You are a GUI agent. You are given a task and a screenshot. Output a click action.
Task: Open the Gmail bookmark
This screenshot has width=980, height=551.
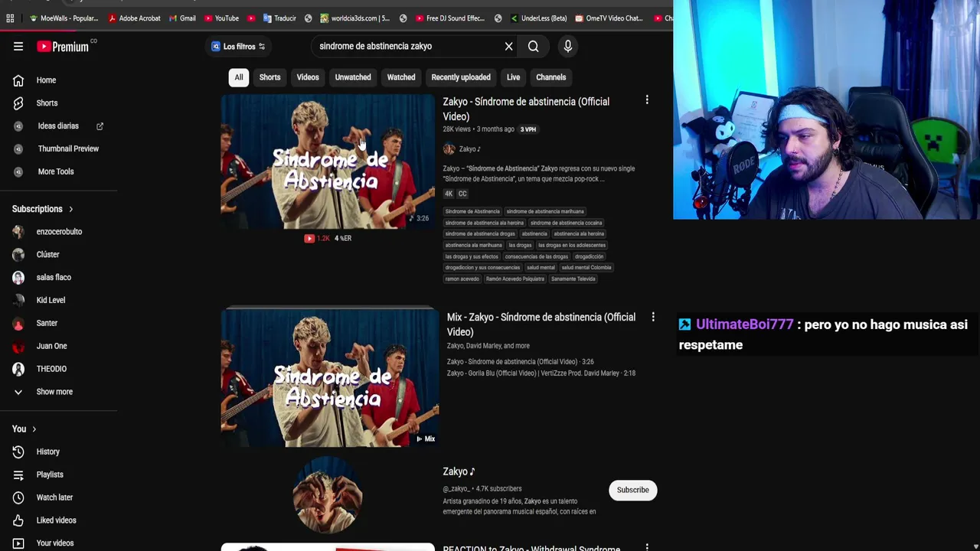point(182,18)
